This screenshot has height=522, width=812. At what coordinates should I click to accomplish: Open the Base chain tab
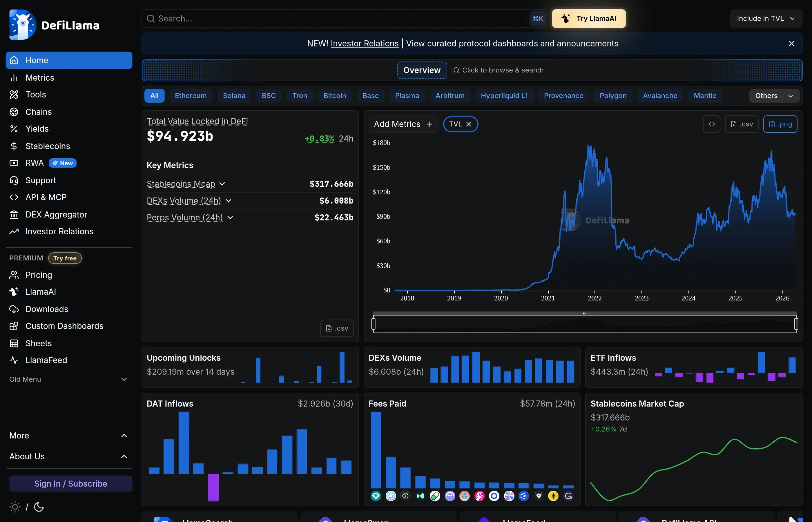[x=371, y=96]
